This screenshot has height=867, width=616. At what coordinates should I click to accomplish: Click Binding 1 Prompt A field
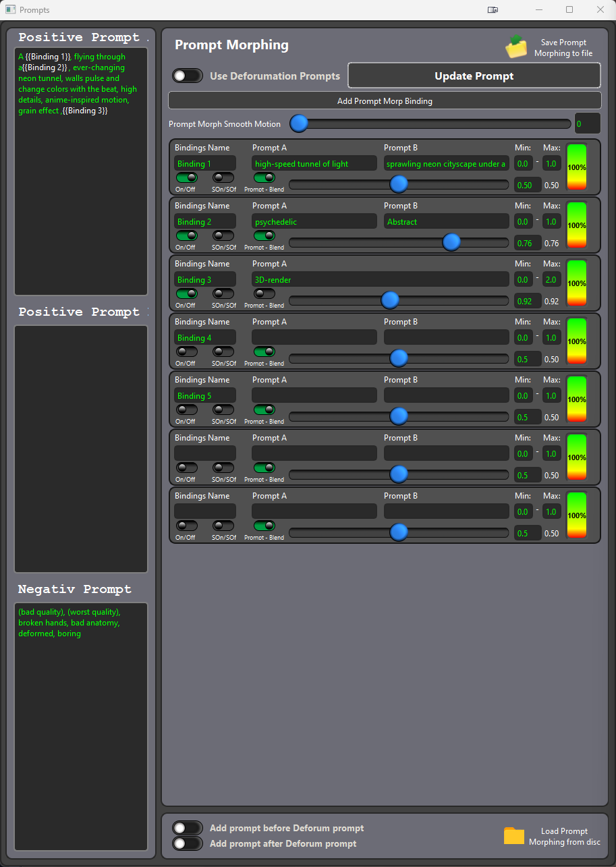(x=314, y=163)
